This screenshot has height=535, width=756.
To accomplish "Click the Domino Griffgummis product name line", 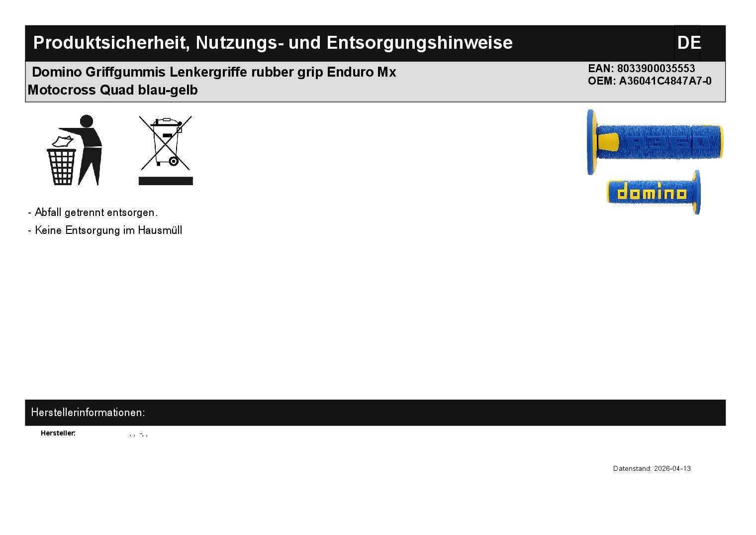I will pos(214,72).
